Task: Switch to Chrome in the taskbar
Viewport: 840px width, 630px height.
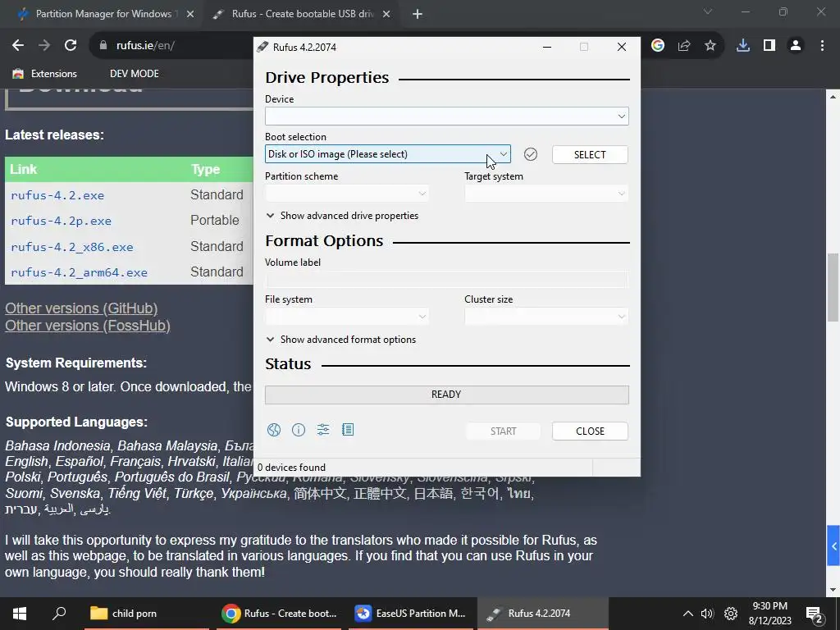Action: click(281, 614)
